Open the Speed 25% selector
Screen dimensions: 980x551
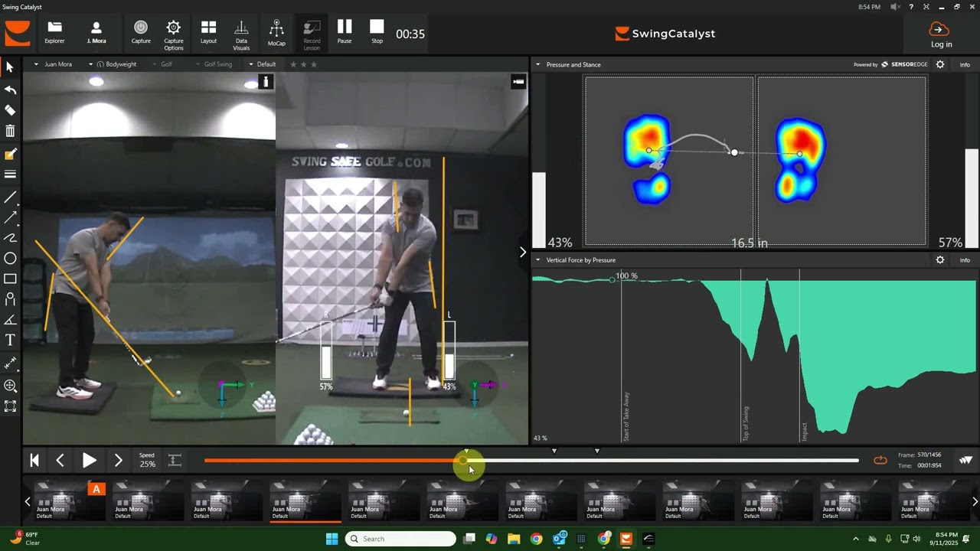(147, 460)
